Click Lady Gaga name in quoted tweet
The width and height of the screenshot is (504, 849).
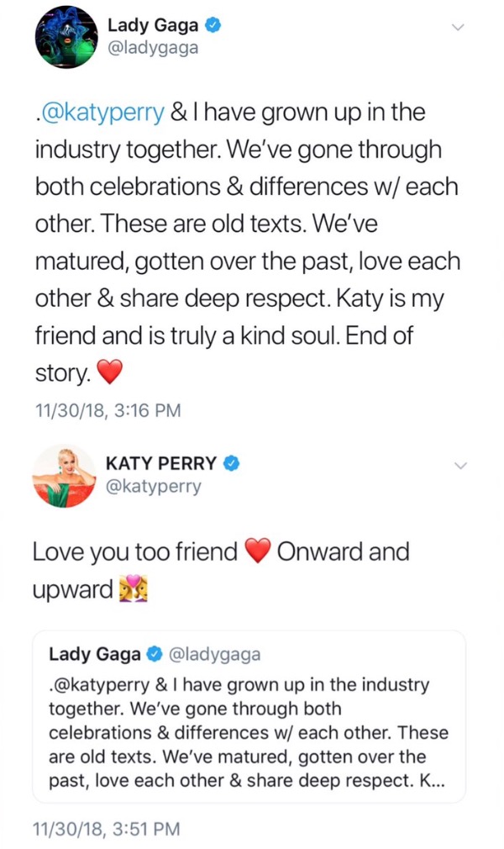click(x=95, y=654)
